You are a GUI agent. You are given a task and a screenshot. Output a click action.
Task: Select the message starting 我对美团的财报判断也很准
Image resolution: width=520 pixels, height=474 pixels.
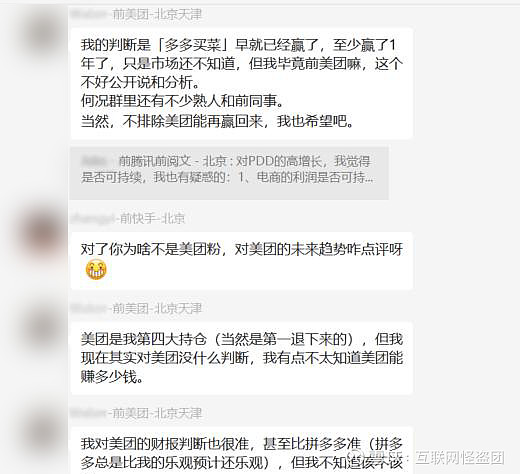[x=242, y=451]
